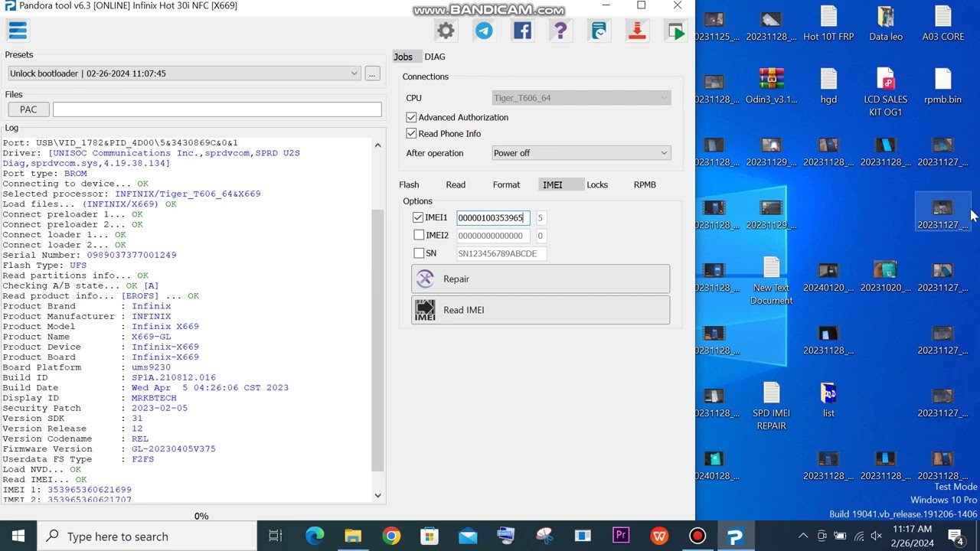Click the PAC file button

click(x=28, y=109)
